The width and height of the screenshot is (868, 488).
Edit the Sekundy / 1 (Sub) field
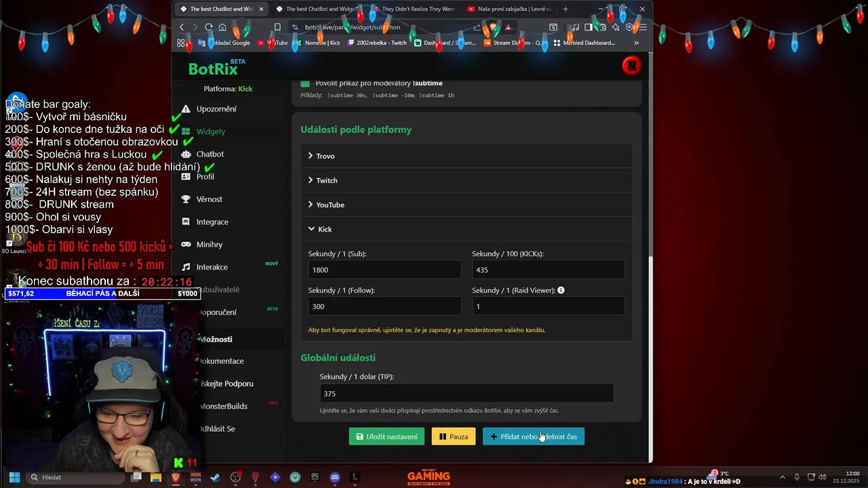pyautogui.click(x=384, y=270)
